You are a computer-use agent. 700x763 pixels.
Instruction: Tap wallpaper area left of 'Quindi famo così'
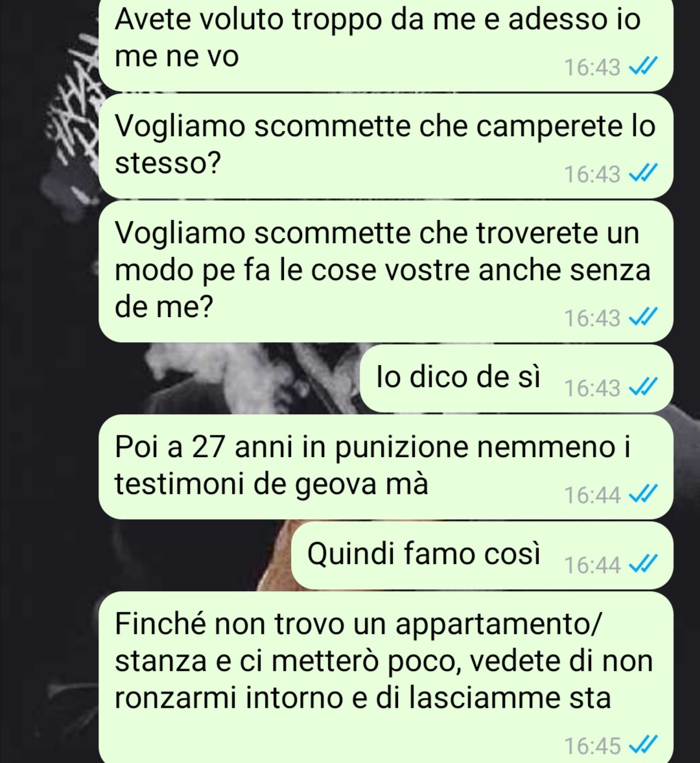146,556
